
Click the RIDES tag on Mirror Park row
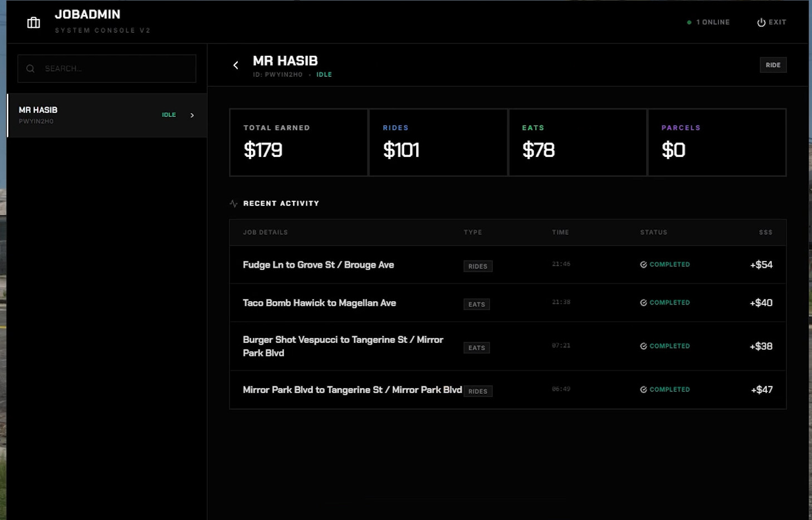477,391
